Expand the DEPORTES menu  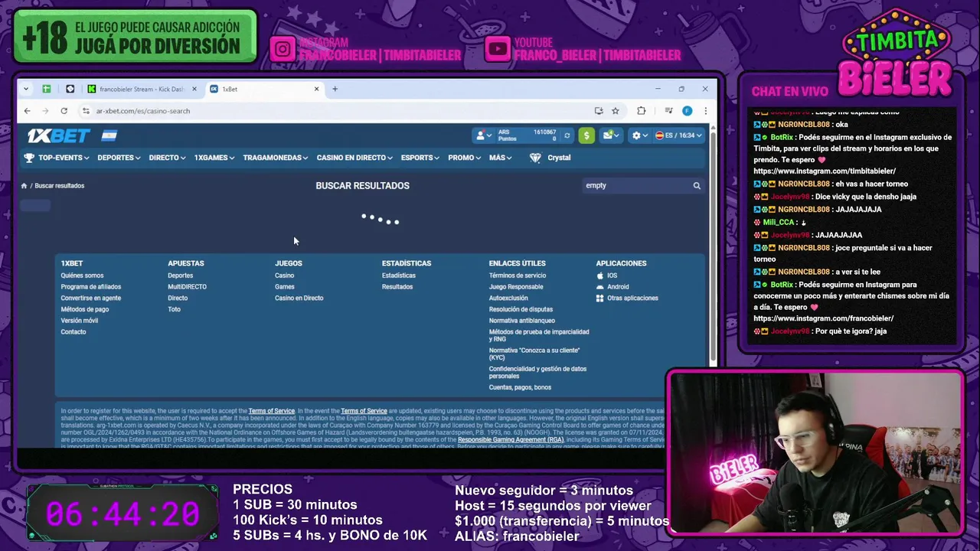[119, 158]
